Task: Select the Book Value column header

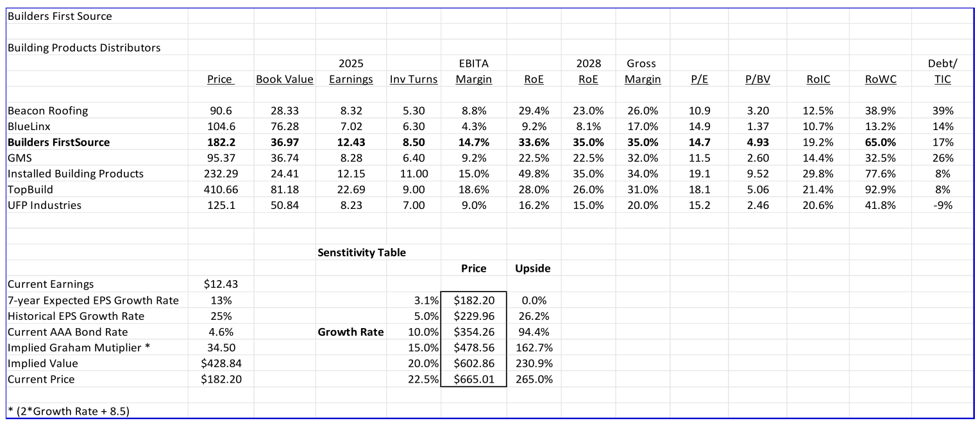Action: click(285, 79)
